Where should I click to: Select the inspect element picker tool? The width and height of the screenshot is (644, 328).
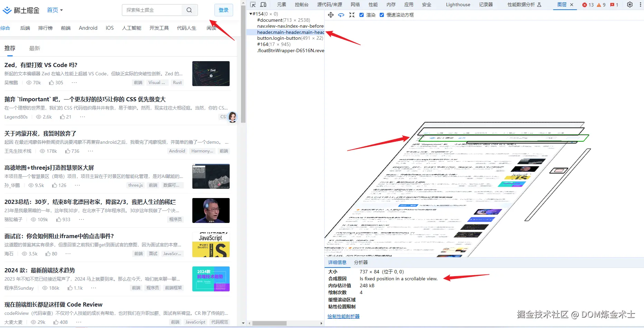click(253, 4)
